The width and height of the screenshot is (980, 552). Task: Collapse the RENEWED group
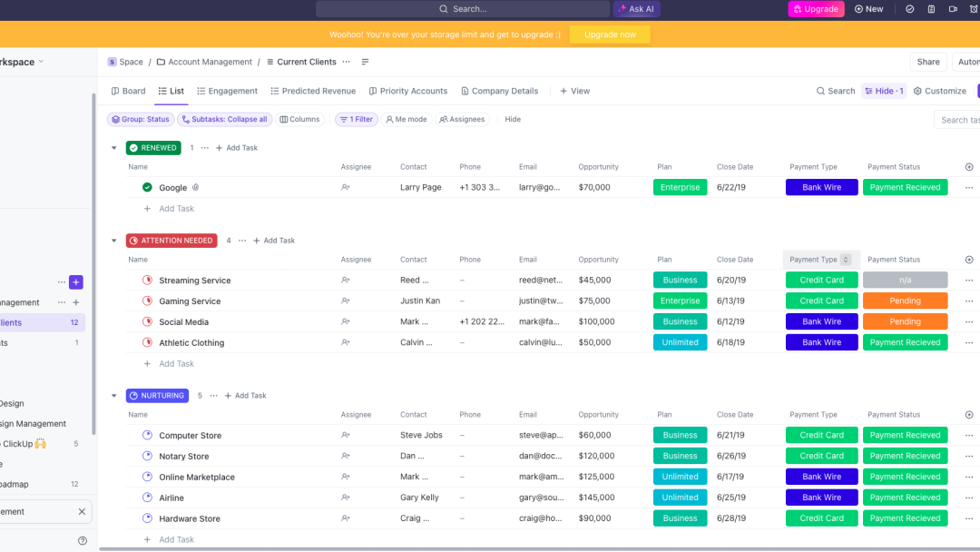coord(114,148)
